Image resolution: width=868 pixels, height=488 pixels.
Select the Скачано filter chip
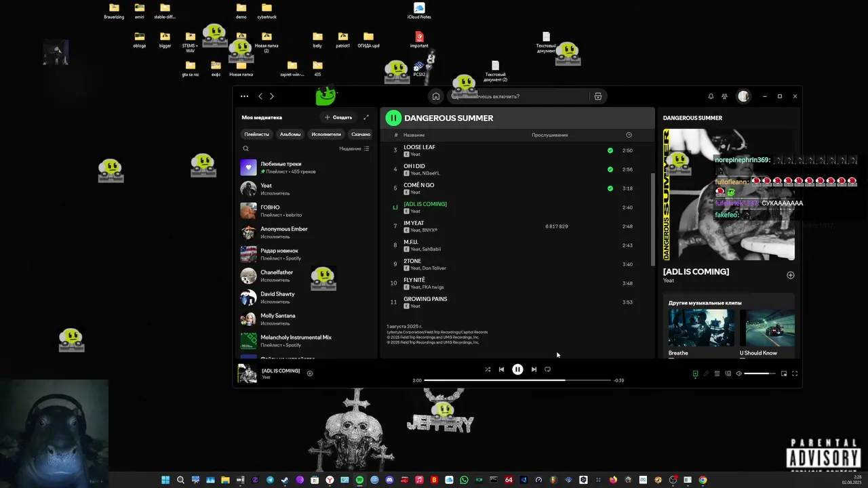click(361, 134)
